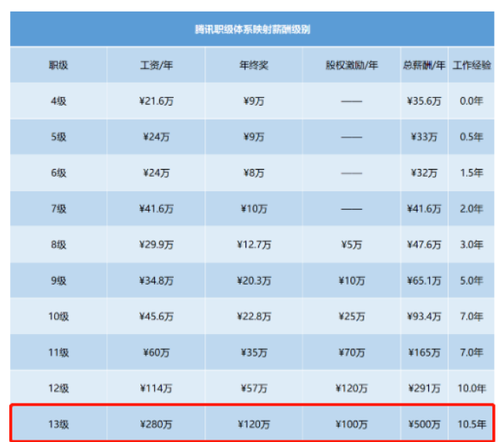This screenshot has width=504, height=442.
Task: Click the ¥21.6万 salary cell
Action: click(156, 101)
